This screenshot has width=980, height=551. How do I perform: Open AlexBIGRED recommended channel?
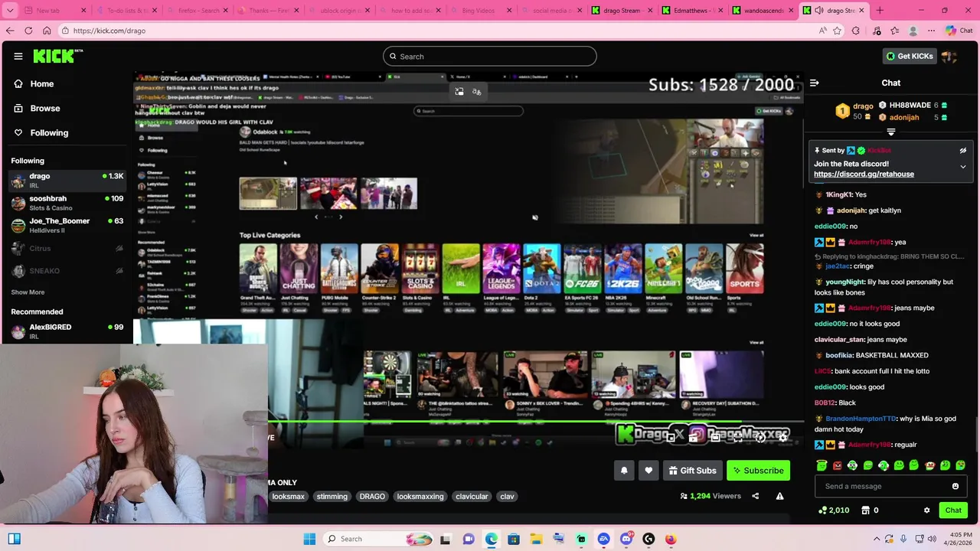(x=67, y=331)
